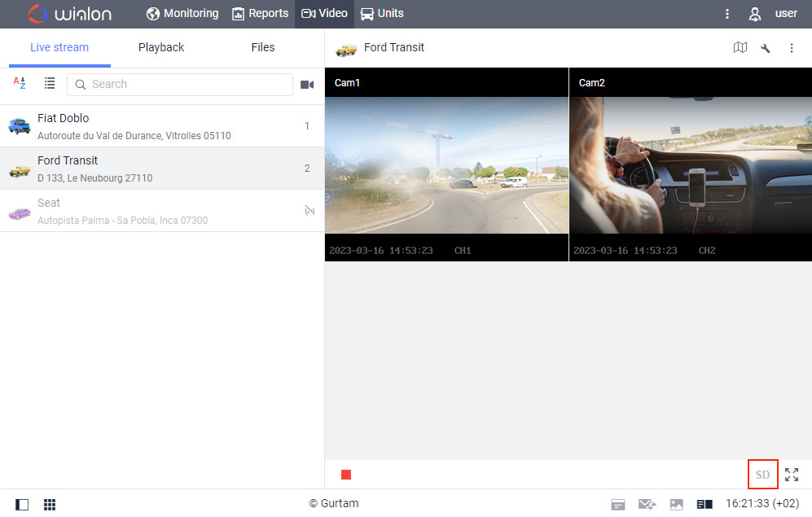Stop recording with the red square button
The width and height of the screenshot is (812, 517).
(346, 474)
